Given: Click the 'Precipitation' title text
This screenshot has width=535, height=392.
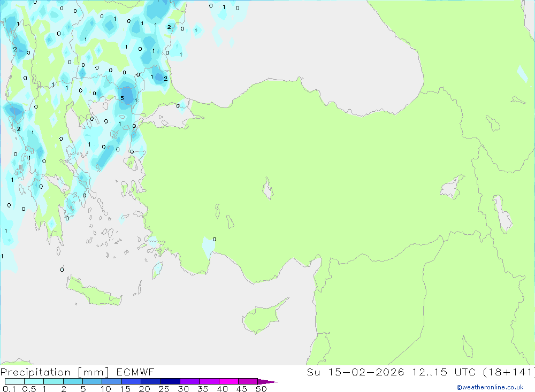Looking at the screenshot, I should [35, 372].
